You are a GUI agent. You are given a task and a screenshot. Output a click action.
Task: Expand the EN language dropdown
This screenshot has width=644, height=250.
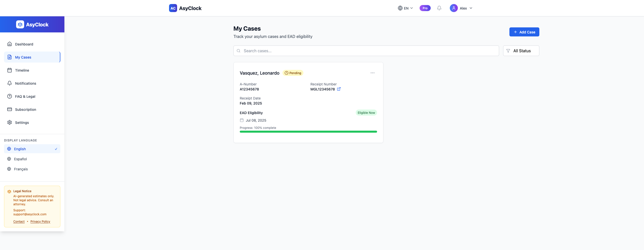coord(405,8)
